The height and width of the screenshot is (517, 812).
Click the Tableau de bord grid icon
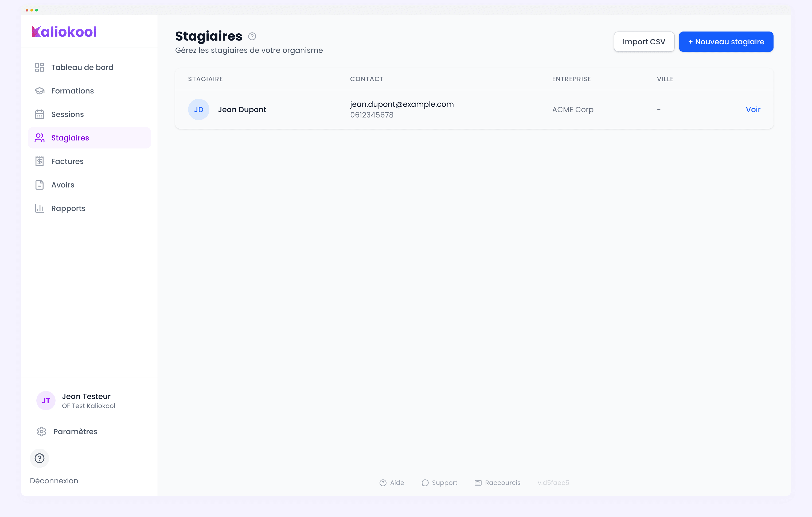[40, 67]
